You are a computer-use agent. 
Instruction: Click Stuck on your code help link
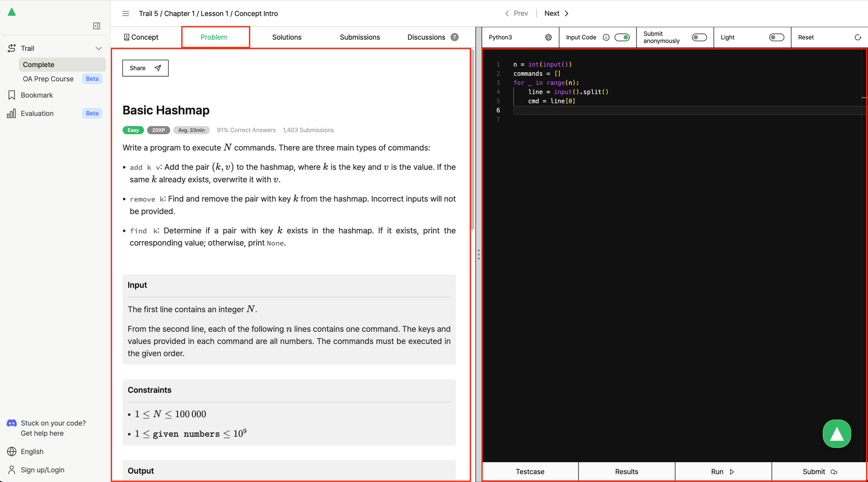tap(53, 428)
